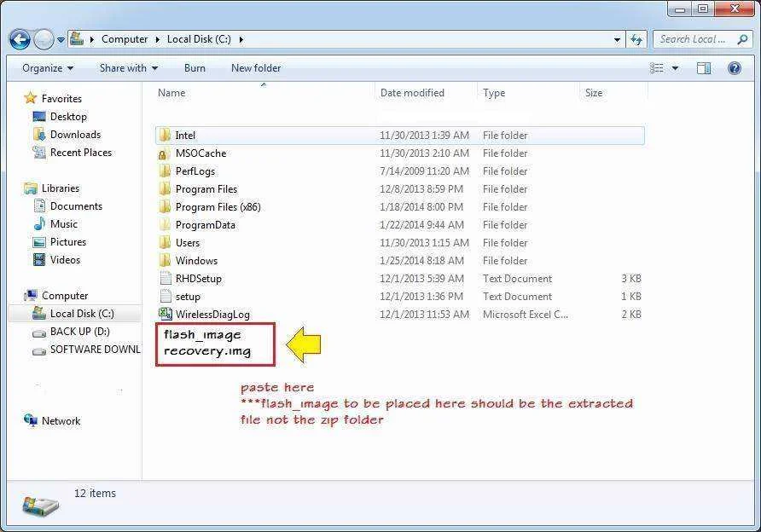Click the magnifier search icon

(742, 39)
